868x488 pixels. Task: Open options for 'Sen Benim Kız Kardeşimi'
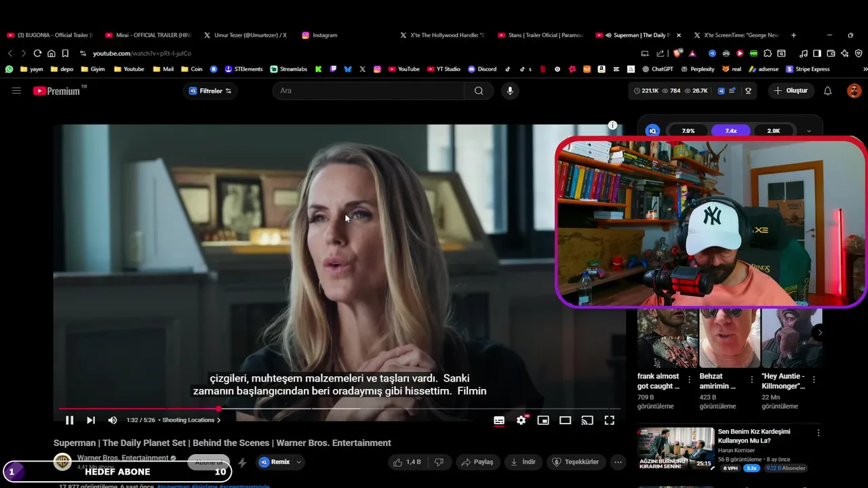click(x=818, y=433)
